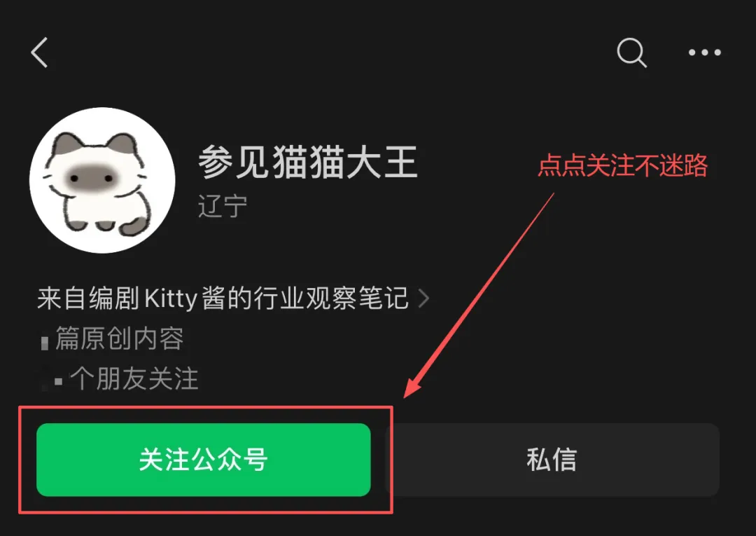This screenshot has width=756, height=536.
Task: View the 个朋友关注 friends following list
Action: pos(134,378)
